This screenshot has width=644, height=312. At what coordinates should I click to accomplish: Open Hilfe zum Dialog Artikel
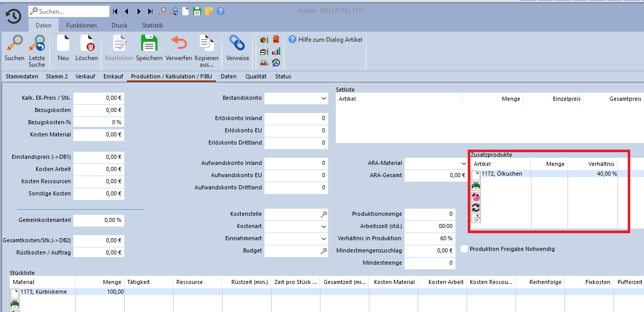tap(326, 39)
